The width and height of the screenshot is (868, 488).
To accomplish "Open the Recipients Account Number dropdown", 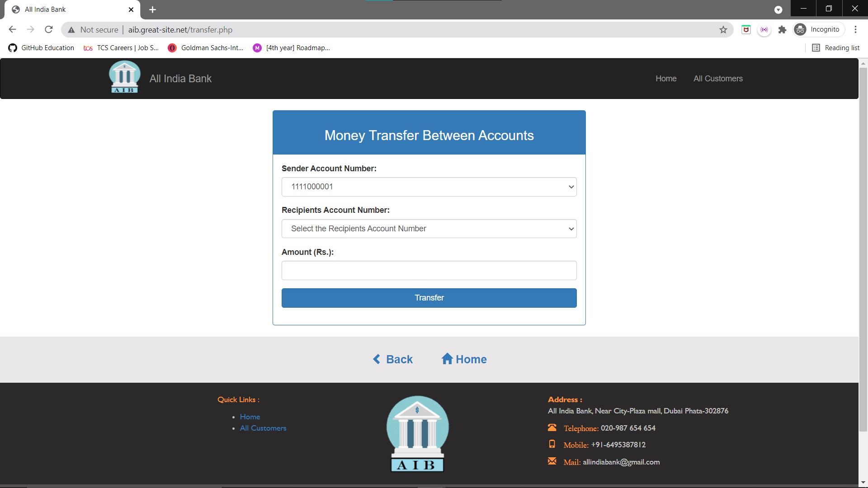I will coord(429,229).
